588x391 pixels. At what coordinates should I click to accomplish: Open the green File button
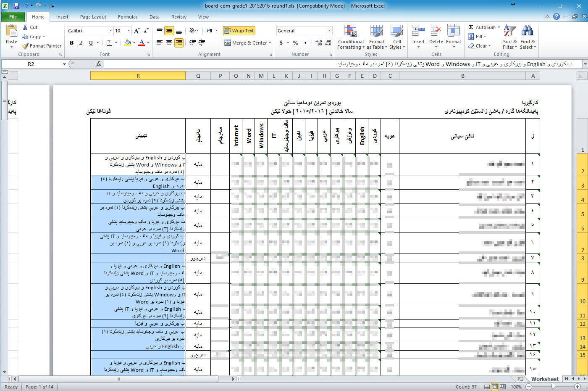[13, 17]
